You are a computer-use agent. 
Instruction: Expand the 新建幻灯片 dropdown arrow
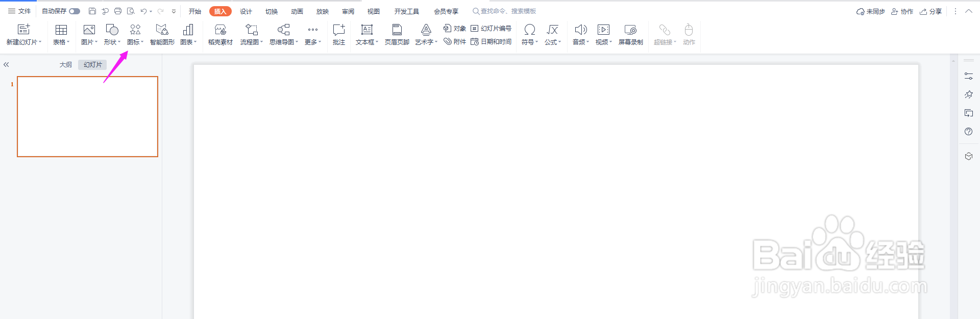[40, 42]
